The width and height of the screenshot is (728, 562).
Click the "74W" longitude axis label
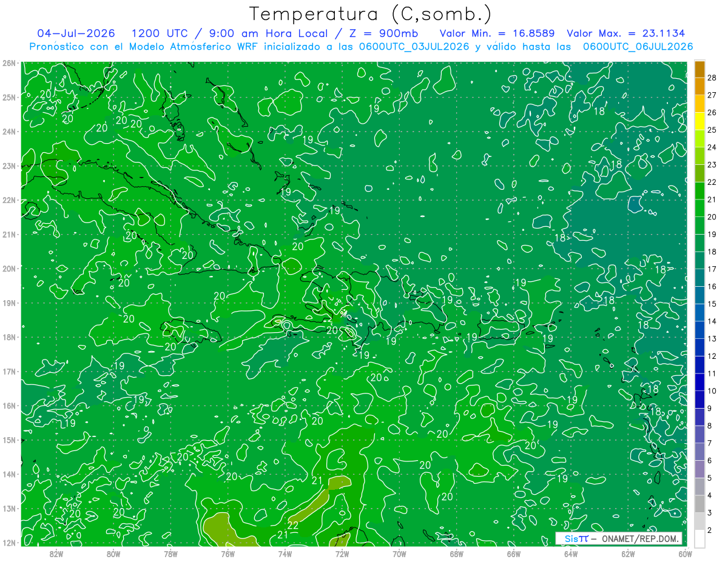[285, 554]
